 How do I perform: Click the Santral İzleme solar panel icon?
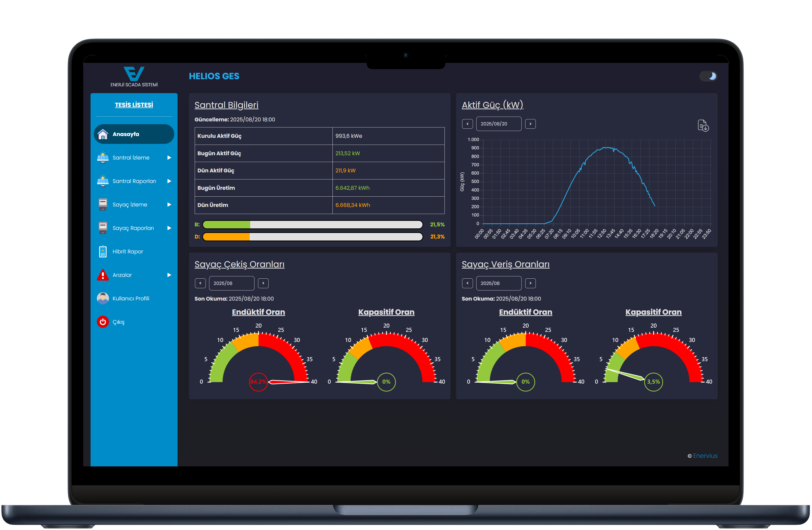(103, 157)
